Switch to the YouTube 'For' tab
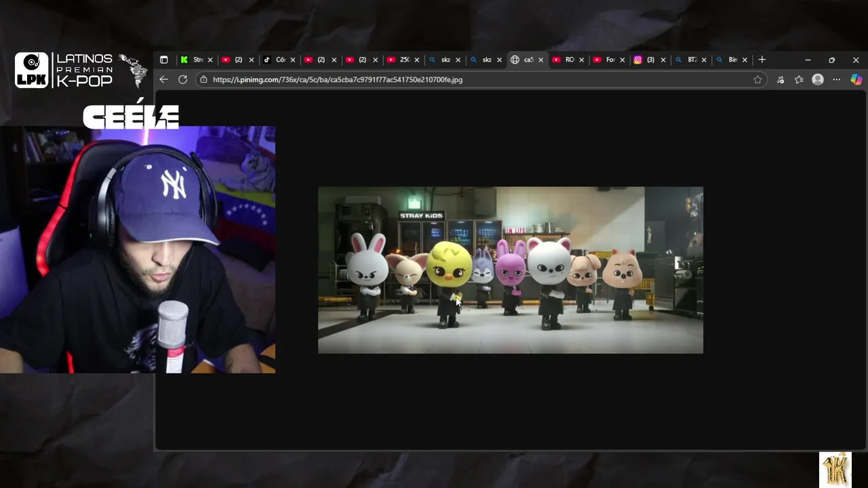 609,60
